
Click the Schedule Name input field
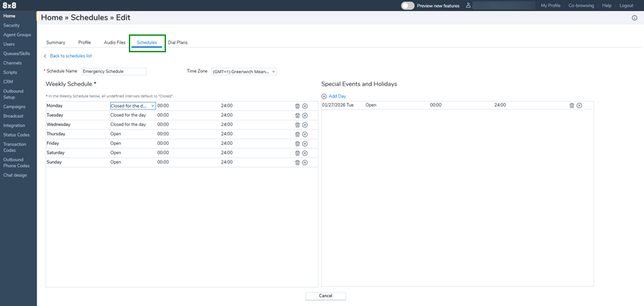pos(114,72)
